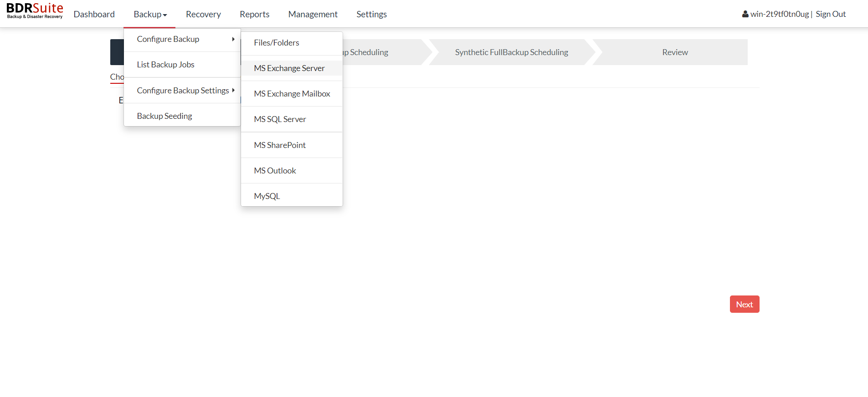Screen dimensions: 868x397
Task: Click the win-2t9tf0tn0ug username
Action: coord(780,14)
